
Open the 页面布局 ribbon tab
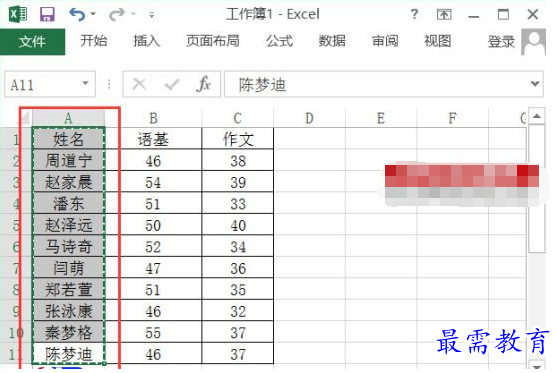213,41
